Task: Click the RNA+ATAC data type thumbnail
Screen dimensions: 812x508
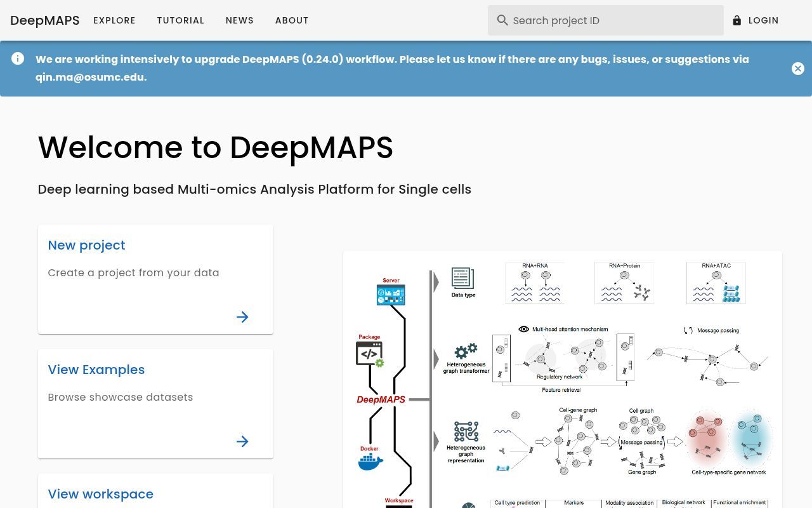Action: (x=716, y=283)
